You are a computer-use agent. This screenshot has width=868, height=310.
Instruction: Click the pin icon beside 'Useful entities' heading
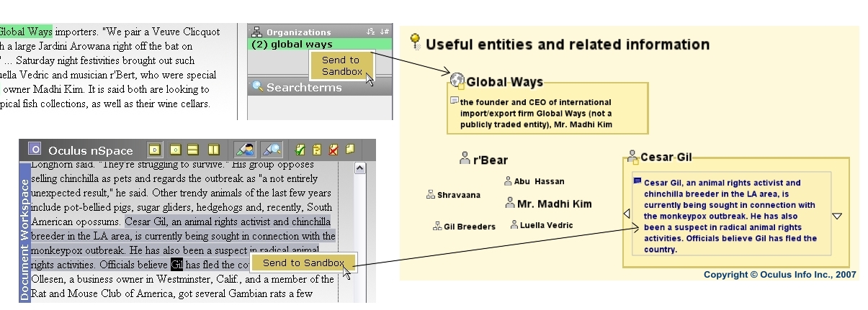[416, 42]
